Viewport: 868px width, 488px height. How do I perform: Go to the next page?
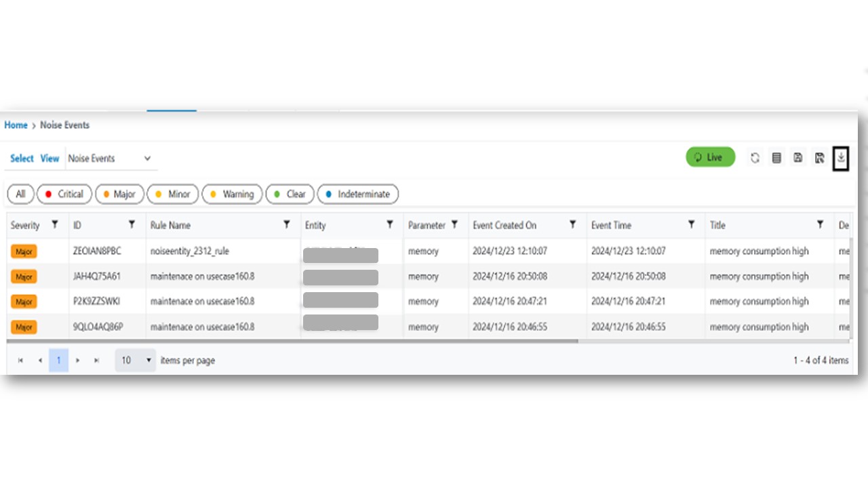tap(78, 361)
